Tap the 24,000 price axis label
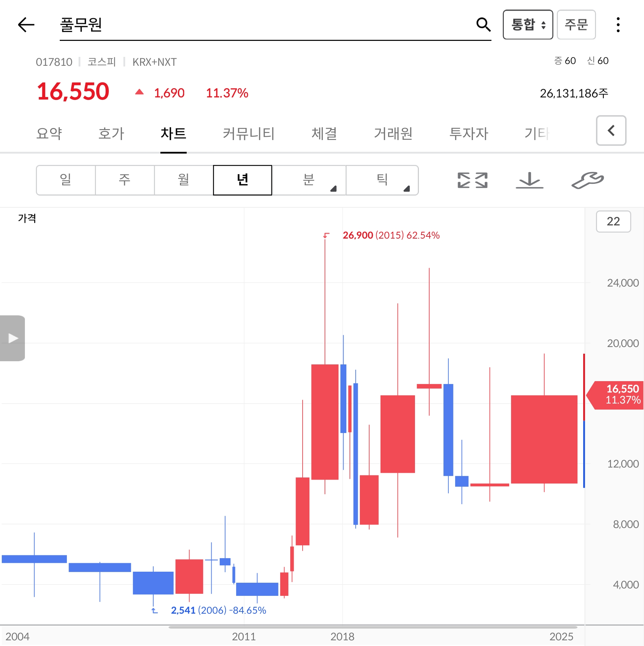Viewport: 644px width, 646px height. click(623, 283)
